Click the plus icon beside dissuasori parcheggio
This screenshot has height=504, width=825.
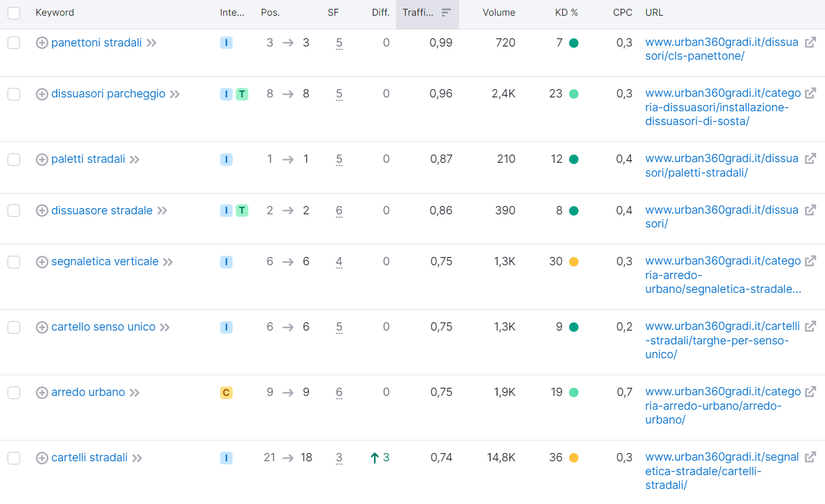pos(42,94)
